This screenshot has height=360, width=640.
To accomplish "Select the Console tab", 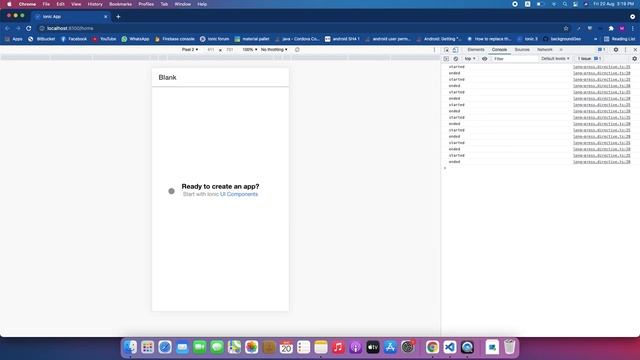I will pyautogui.click(x=499, y=50).
